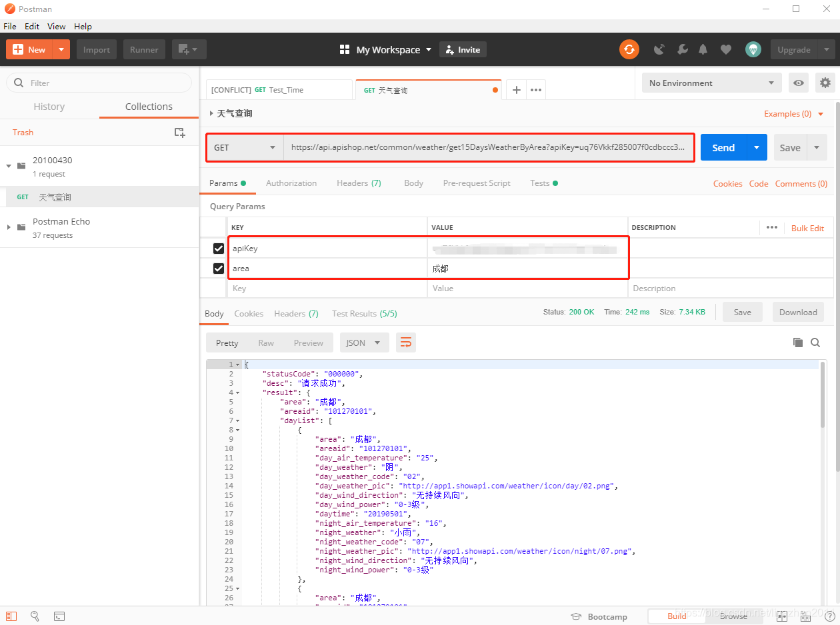Open the request Headers (7) tab

(359, 183)
